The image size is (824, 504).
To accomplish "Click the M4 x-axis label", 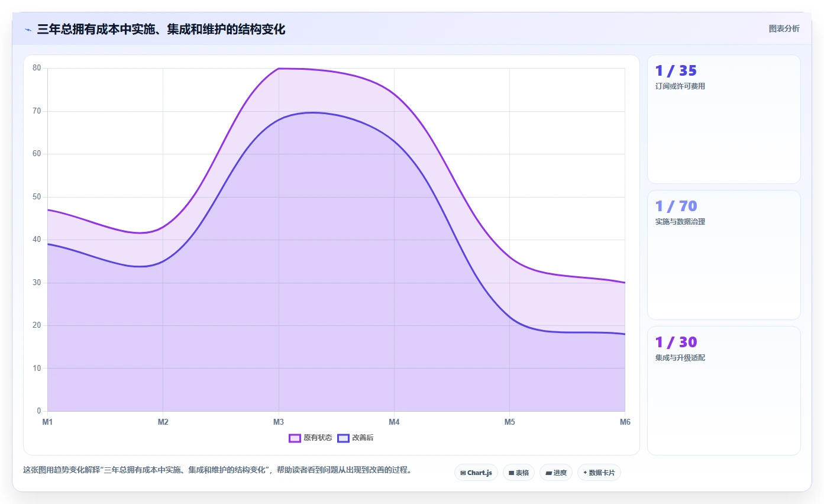I will [394, 422].
